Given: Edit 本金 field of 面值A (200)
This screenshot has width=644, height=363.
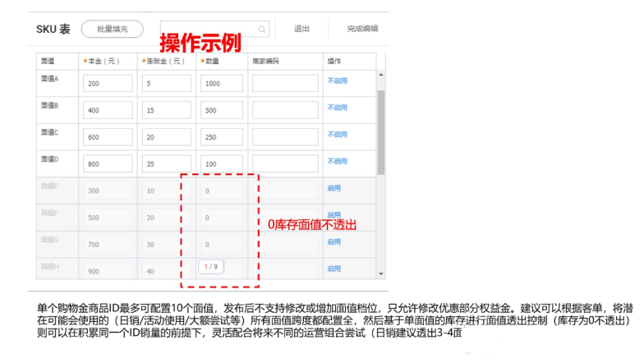Looking at the screenshot, I should point(108,83).
